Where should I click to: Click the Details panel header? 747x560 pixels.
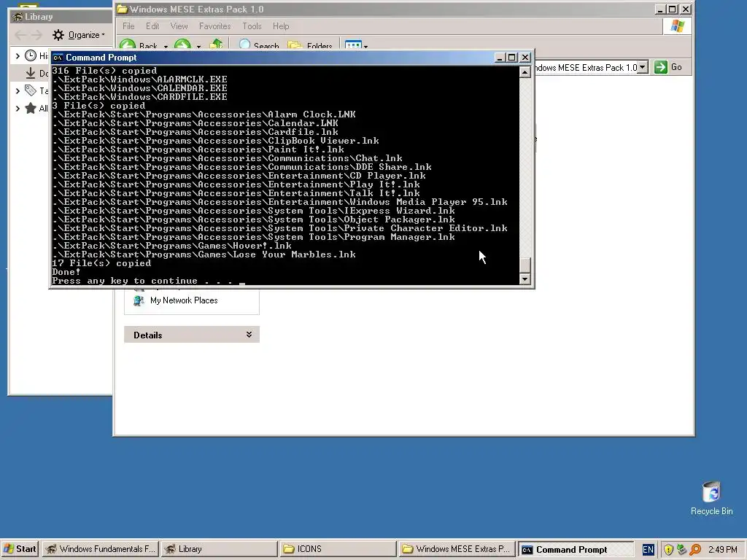tap(192, 335)
